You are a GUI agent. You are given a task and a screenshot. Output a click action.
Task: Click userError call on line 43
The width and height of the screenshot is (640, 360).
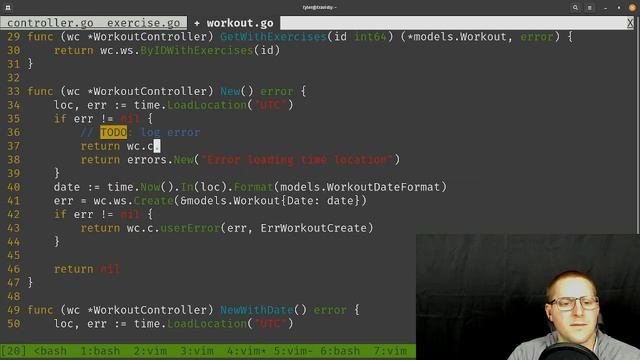coord(190,228)
